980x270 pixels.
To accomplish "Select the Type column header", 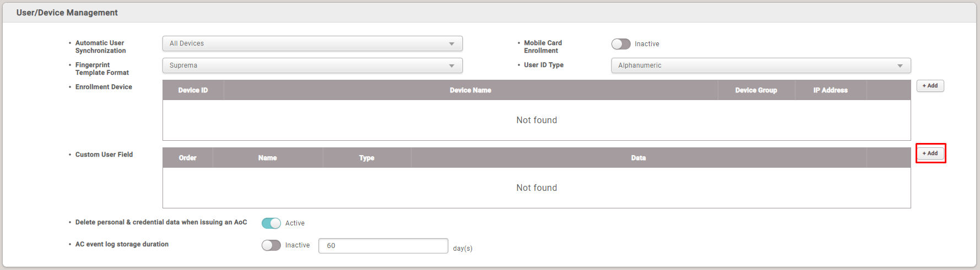I will [366, 158].
